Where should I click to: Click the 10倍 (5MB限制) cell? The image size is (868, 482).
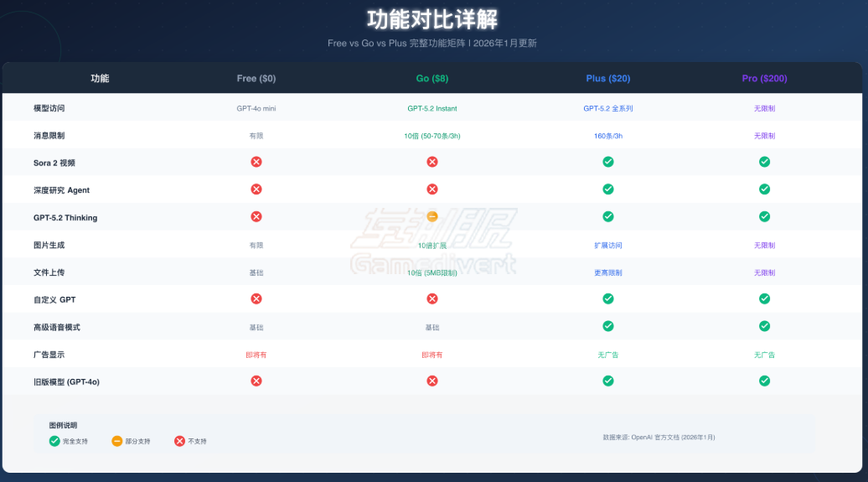coord(432,272)
